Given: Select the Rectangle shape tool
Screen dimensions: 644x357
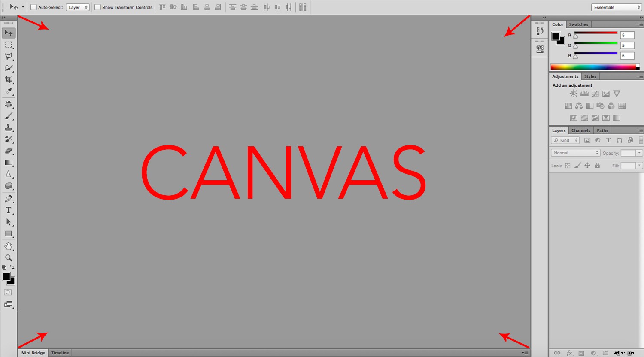Looking at the screenshot, I should point(8,234).
